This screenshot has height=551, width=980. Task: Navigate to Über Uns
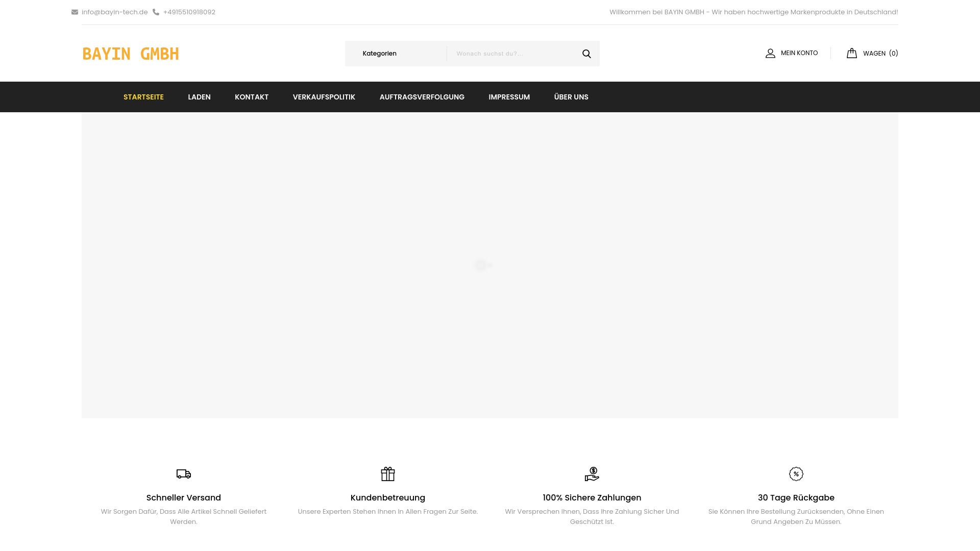tap(571, 97)
